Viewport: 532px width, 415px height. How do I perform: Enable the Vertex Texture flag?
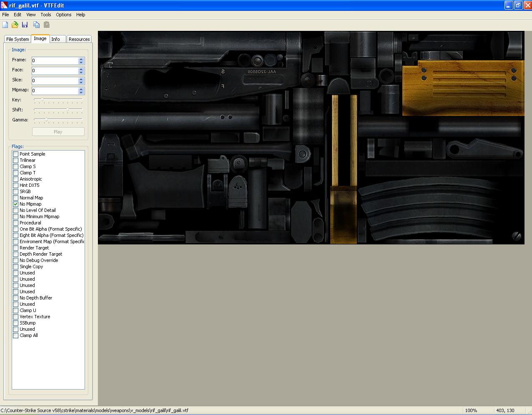[x=15, y=317]
